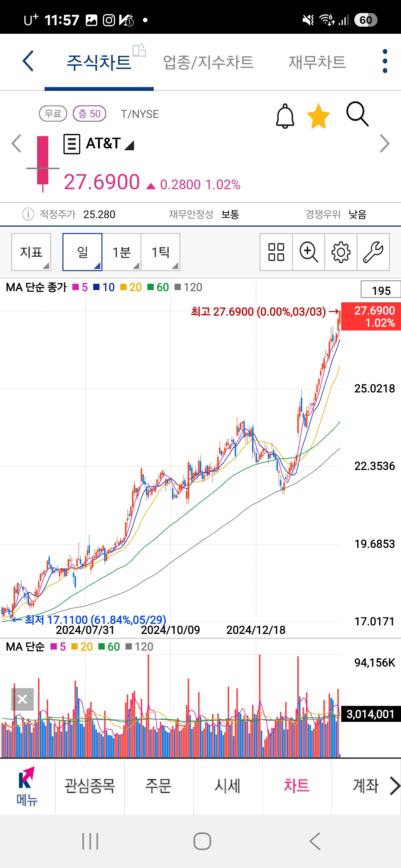Tap the battery indicator in status bar
This screenshot has width=401, height=868.
point(365,20)
